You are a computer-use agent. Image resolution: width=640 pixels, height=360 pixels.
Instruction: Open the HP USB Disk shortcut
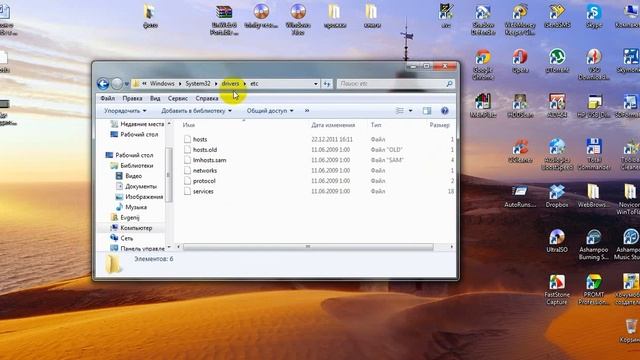point(594,106)
